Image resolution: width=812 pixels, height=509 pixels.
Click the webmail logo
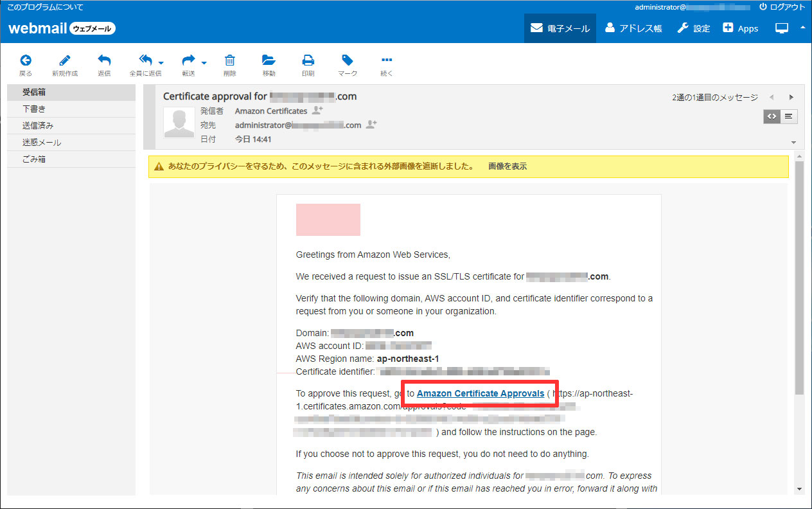(62, 28)
